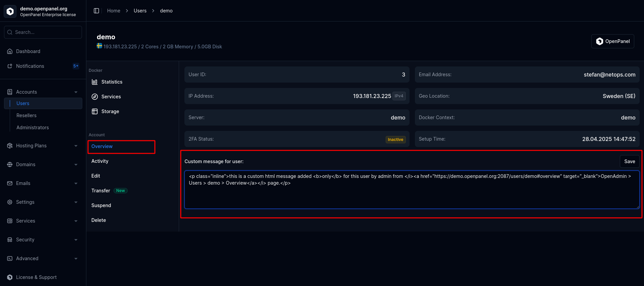The width and height of the screenshot is (644, 286).
Task: Click the demo breadcrumb item
Action: (x=166, y=11)
